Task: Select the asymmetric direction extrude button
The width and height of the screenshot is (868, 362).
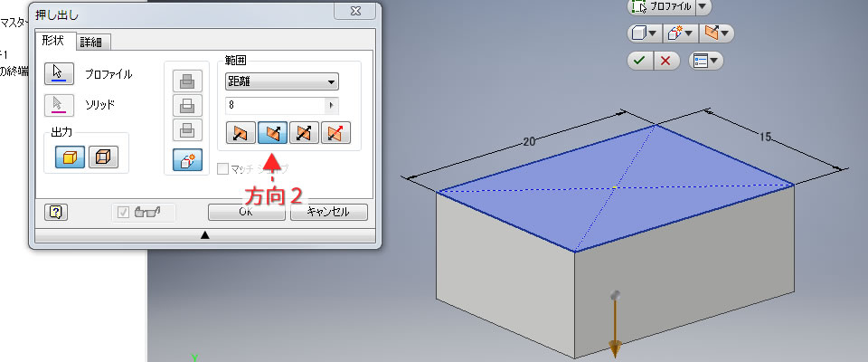Action: 336,133
